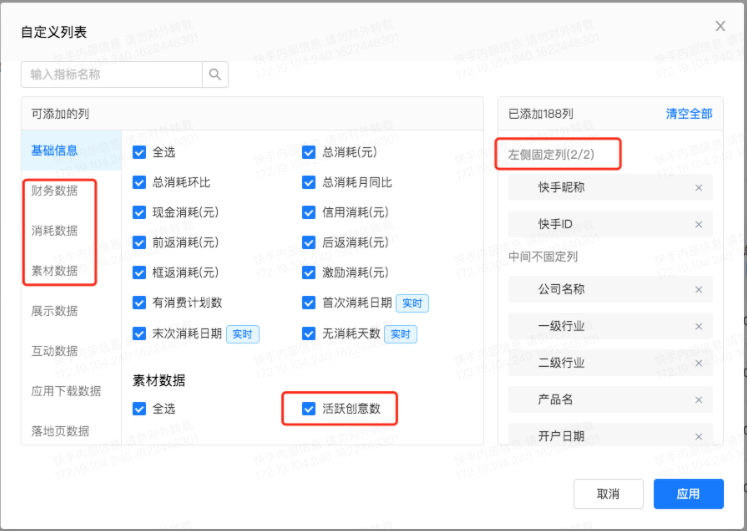Toggle the 有消费计划数 checkbox
Image resolution: width=747 pixels, height=531 pixels.
coord(139,303)
